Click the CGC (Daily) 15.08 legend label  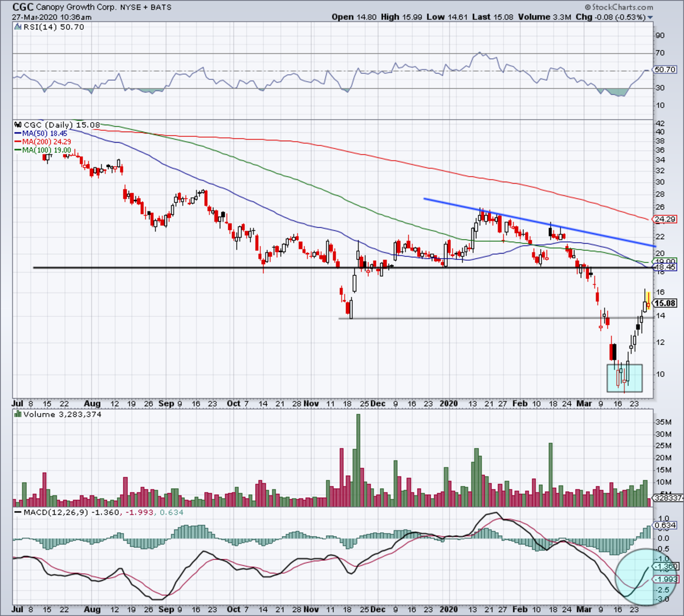61,125
